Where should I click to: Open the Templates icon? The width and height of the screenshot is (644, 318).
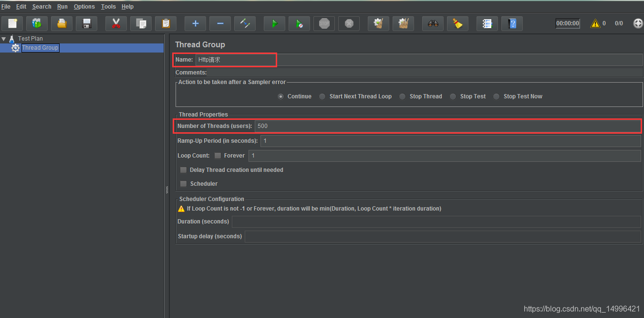[x=37, y=23]
